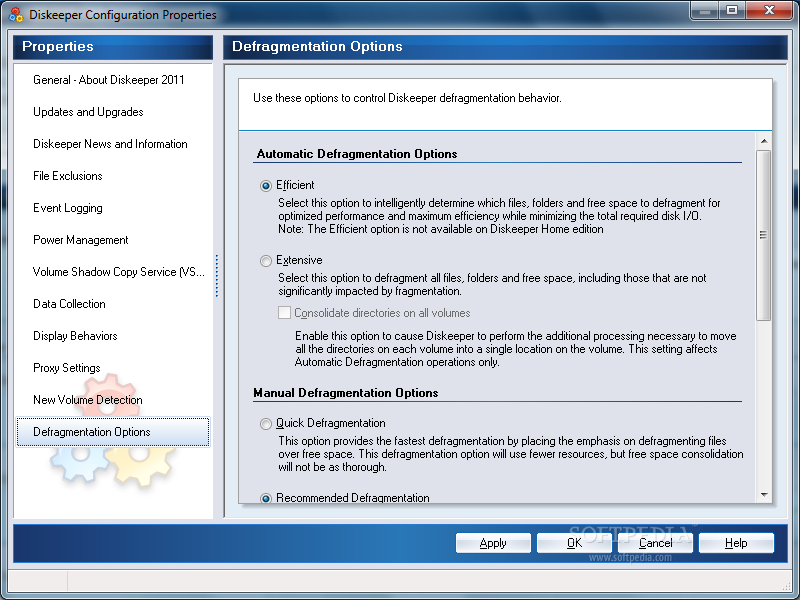This screenshot has width=800, height=600.
Task: Close the Diskeeper Configuration Properties window
Action: pos(769,11)
